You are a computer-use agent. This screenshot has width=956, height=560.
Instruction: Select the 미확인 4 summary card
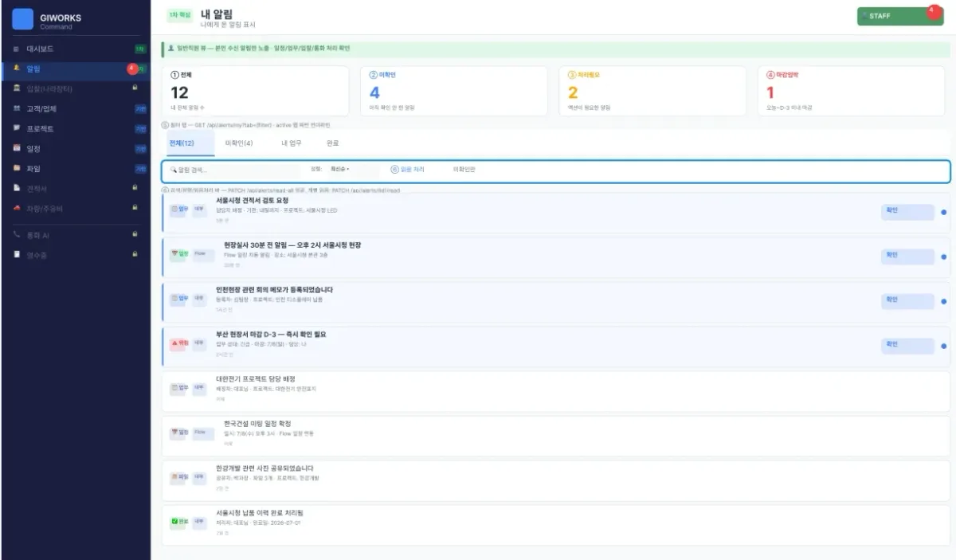point(454,91)
